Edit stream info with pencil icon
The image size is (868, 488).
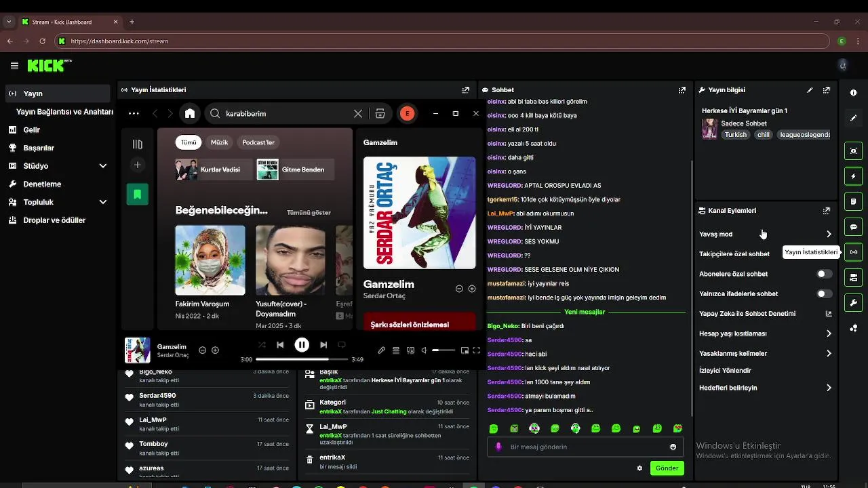810,89
